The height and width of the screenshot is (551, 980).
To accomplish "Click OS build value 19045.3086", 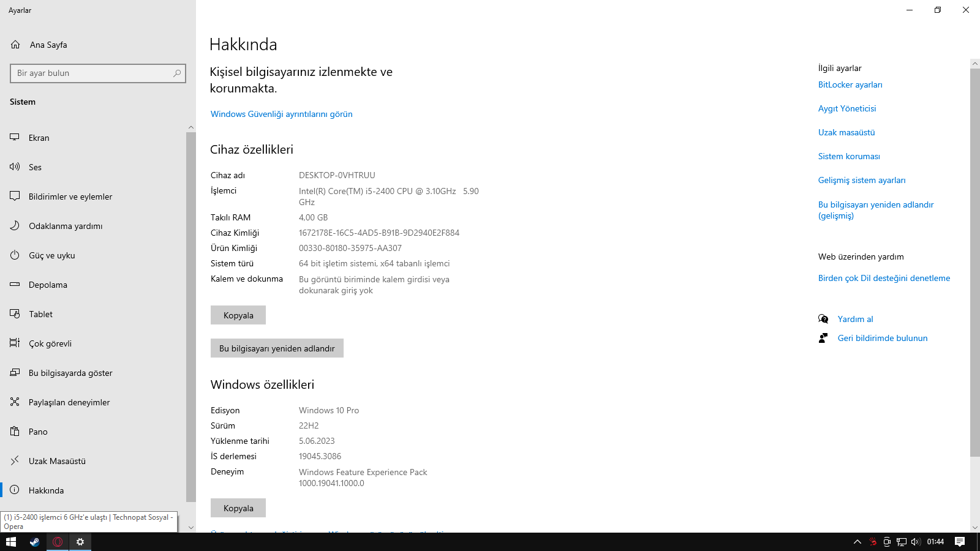I will pyautogui.click(x=320, y=457).
